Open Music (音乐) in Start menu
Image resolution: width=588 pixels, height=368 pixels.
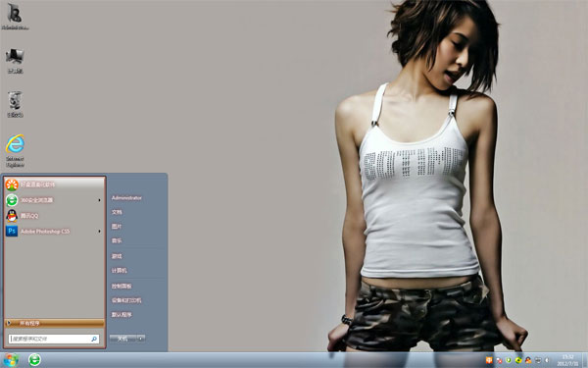point(117,240)
